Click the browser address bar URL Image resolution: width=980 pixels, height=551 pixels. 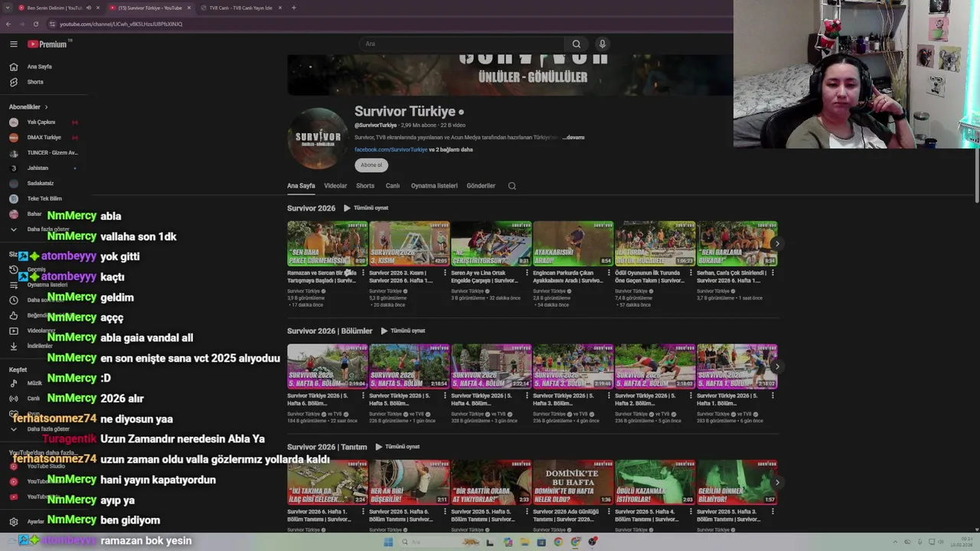point(121,24)
